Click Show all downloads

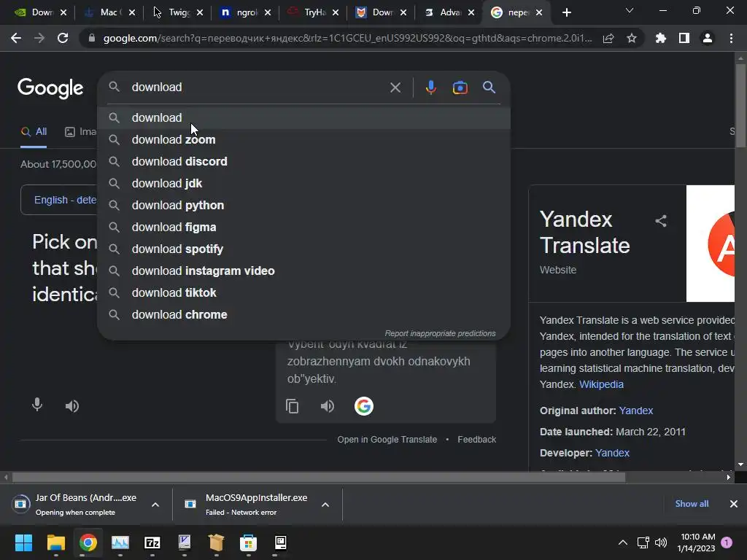(692, 504)
